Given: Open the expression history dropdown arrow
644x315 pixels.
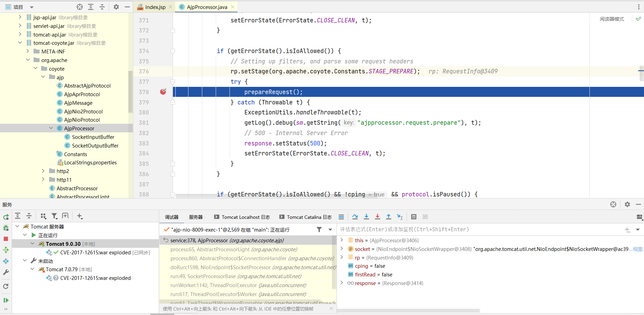Looking at the screenshot, I should click(638, 230).
